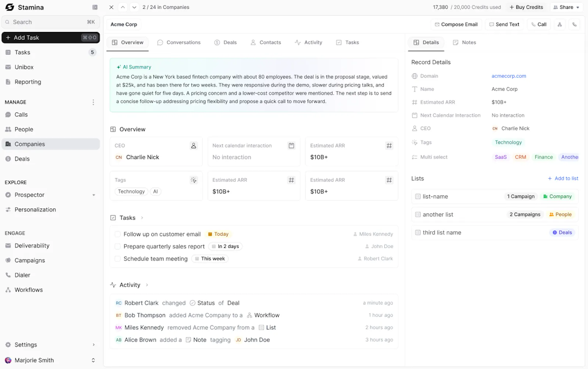The image size is (588, 369).
Task: Open Deals in the sidebar
Action: pos(51,159)
